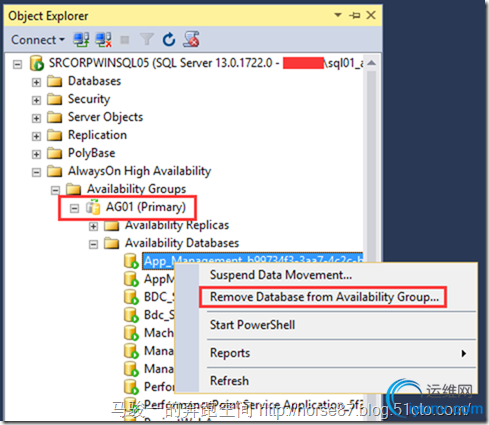Refresh Object Explorer via toolbar icon
The width and height of the screenshot is (489, 425).
click(169, 40)
